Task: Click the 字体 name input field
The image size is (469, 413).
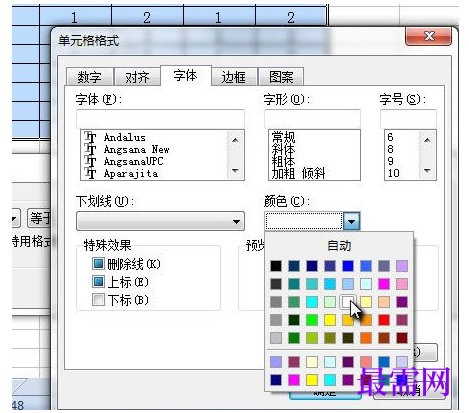Action: click(x=160, y=118)
